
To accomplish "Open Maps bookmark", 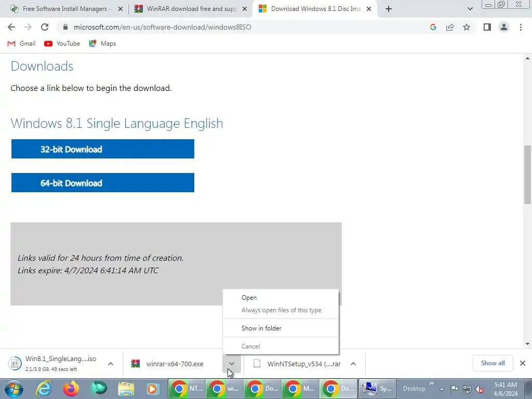I will (x=102, y=44).
